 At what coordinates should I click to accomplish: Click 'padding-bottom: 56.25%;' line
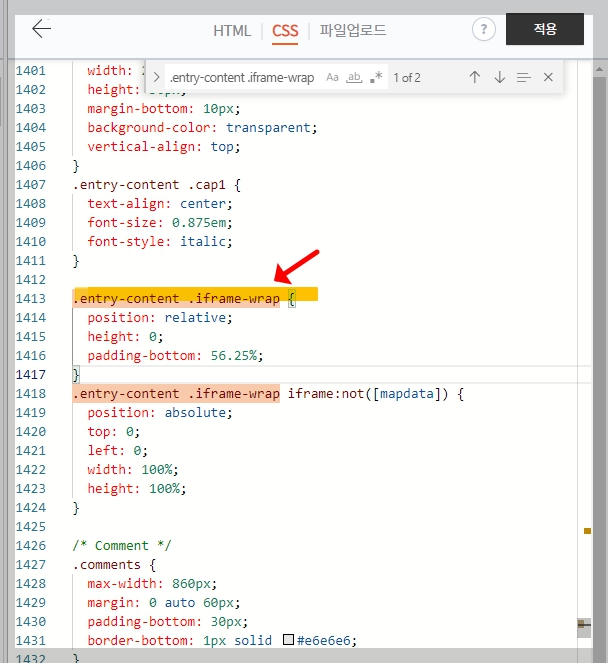[x=175, y=356]
